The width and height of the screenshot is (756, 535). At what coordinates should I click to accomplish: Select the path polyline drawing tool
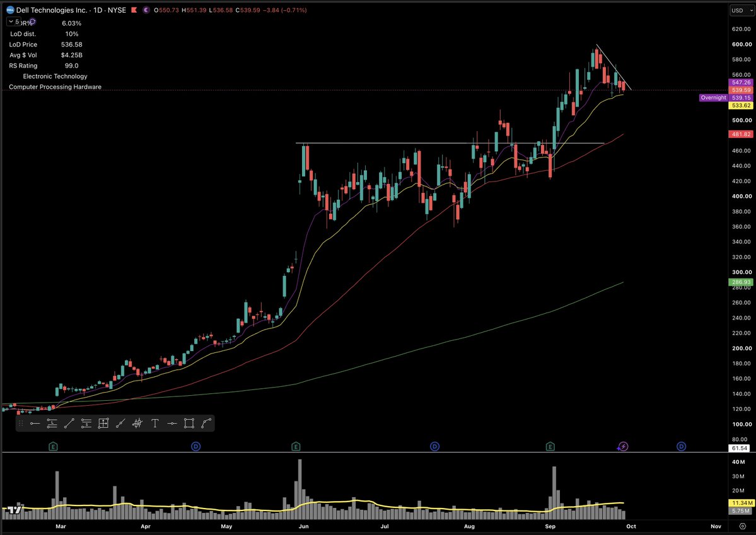coord(206,423)
